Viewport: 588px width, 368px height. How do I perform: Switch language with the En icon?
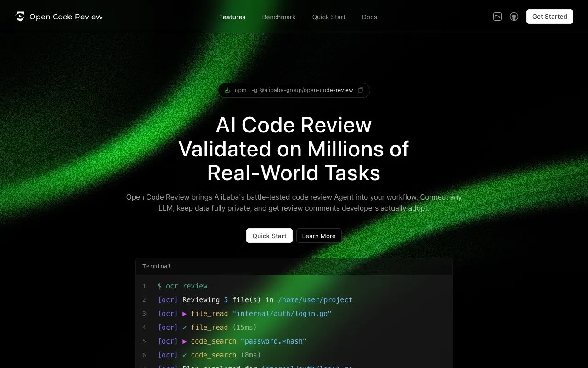[x=498, y=17]
